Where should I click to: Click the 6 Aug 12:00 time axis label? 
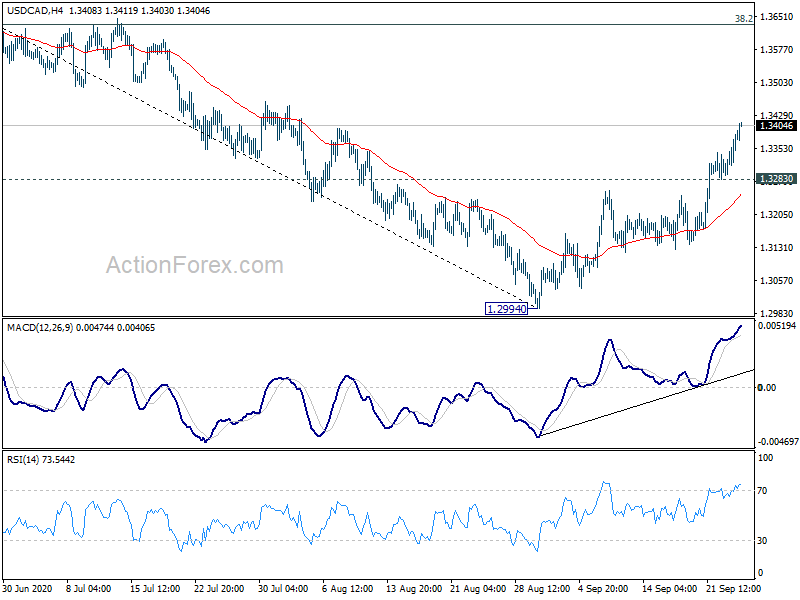tap(348, 588)
